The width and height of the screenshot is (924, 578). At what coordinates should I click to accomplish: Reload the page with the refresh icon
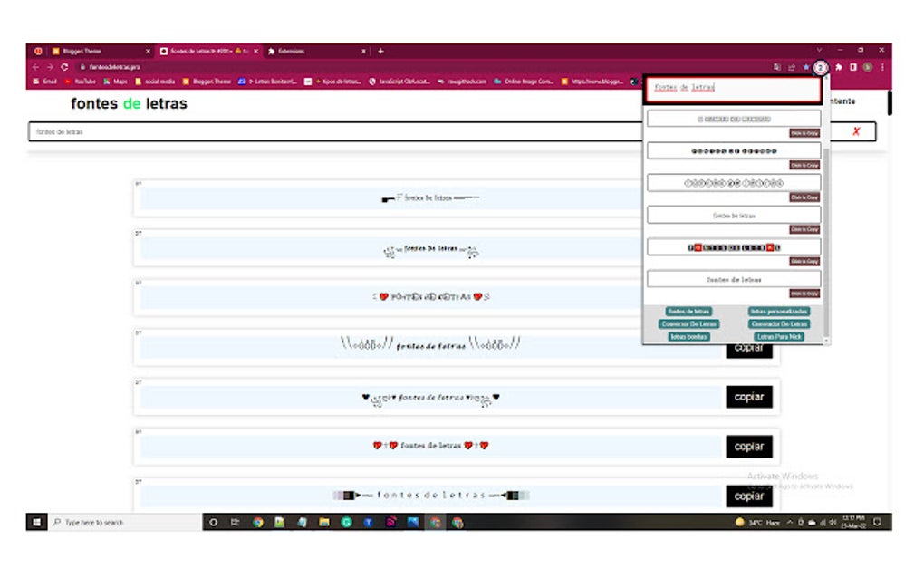coord(64,67)
